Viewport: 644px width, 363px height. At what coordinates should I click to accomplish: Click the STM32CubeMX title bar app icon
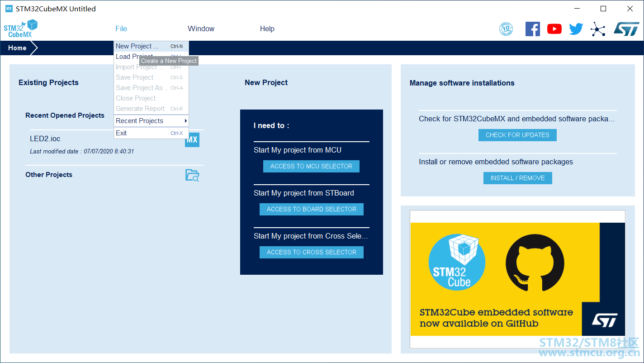[x=9, y=9]
